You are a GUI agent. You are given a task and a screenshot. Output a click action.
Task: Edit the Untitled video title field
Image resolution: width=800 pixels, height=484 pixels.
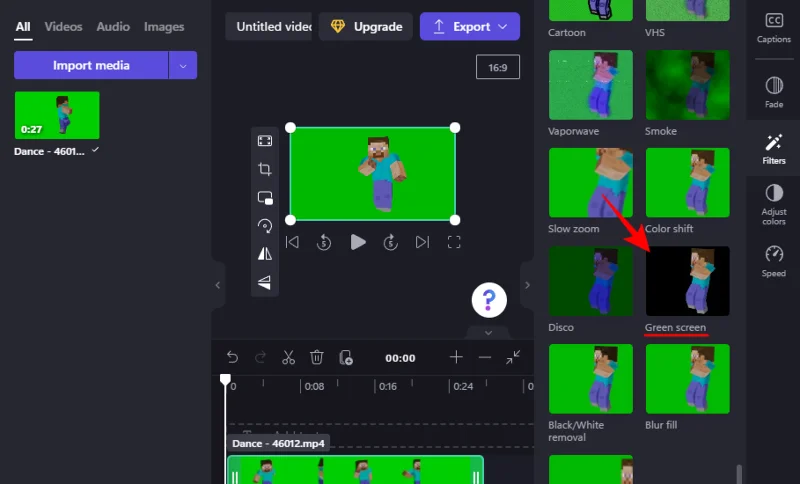269,27
